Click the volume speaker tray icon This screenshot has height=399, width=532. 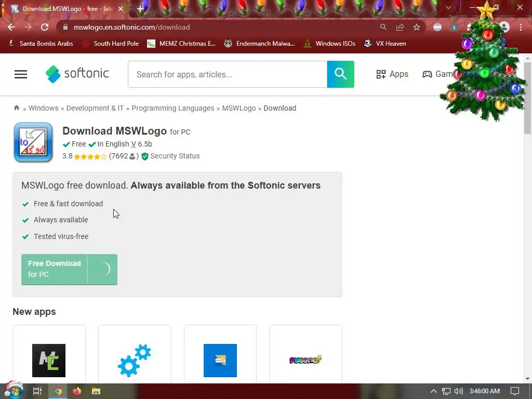click(x=459, y=391)
